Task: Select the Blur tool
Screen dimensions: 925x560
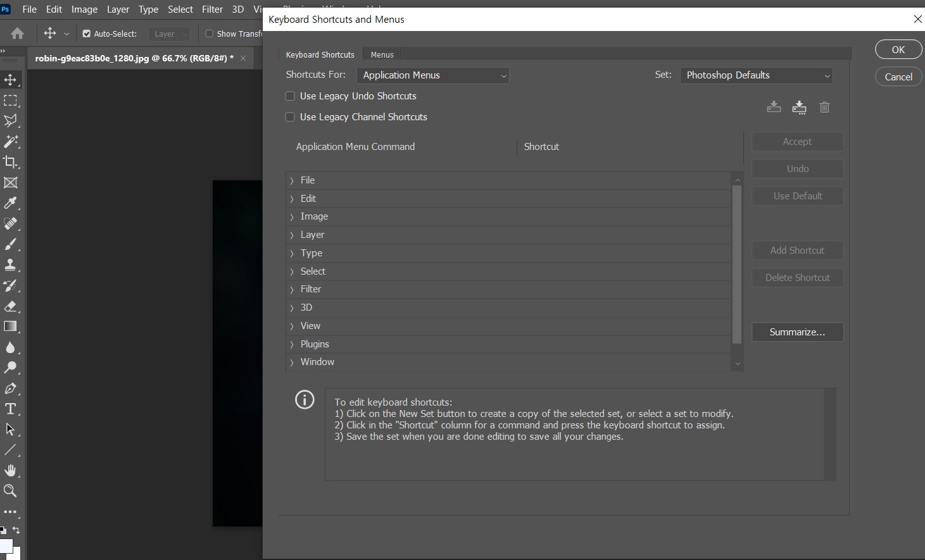Action: (x=11, y=347)
